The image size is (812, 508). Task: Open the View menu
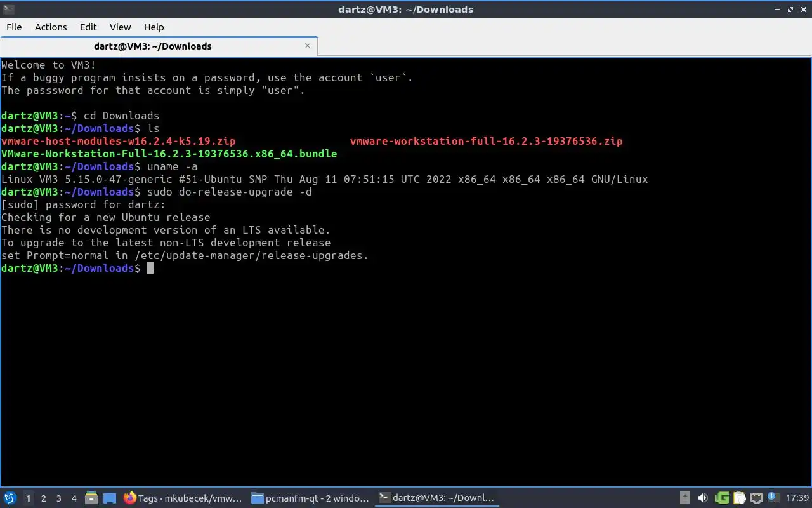coord(120,27)
